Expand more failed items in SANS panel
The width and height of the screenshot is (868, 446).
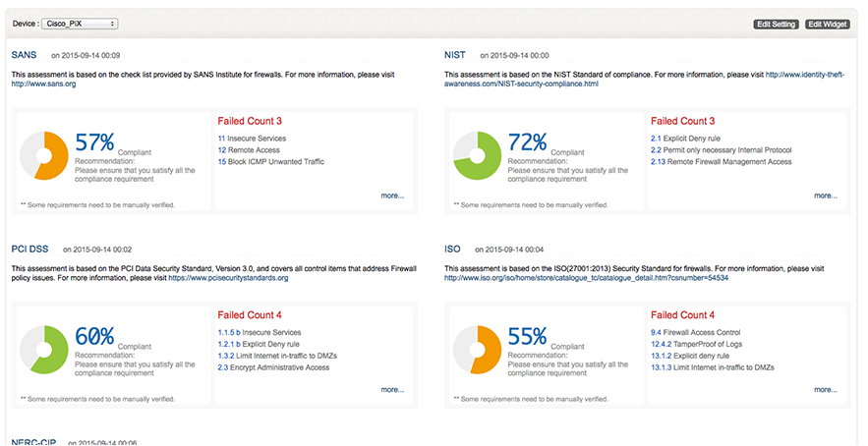[392, 195]
